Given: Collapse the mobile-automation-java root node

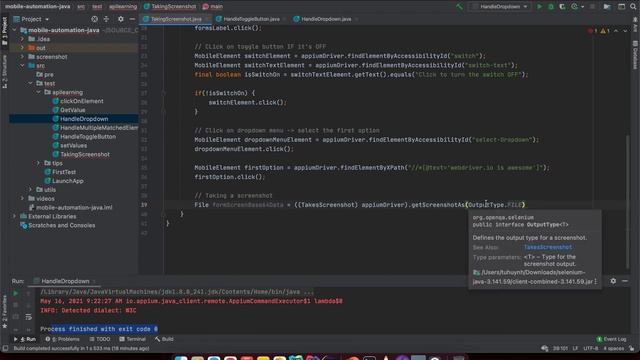Looking at the screenshot, I should pyautogui.click(x=15, y=30).
